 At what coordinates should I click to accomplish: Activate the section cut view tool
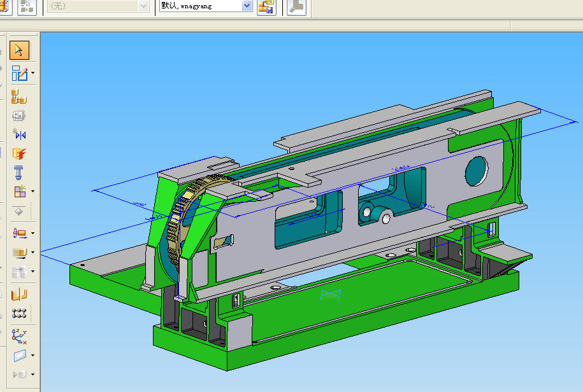pyautogui.click(x=19, y=295)
